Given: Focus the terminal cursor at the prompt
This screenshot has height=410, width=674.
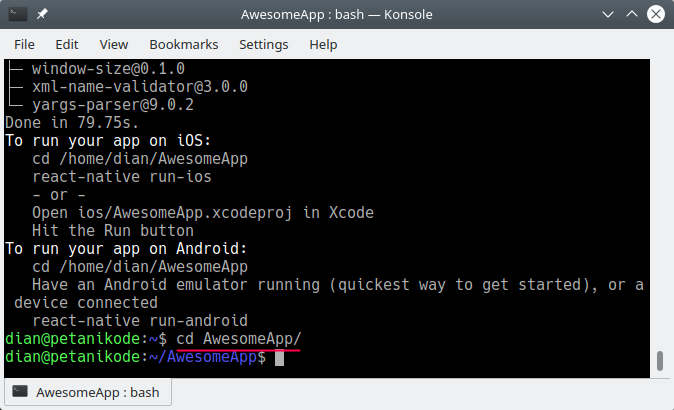Looking at the screenshot, I should [x=280, y=358].
